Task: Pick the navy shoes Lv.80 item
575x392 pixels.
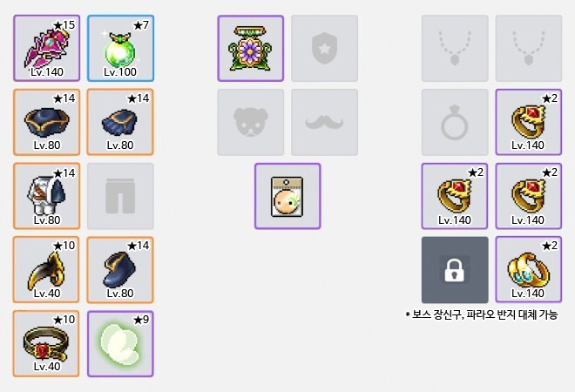Action: click(120, 269)
